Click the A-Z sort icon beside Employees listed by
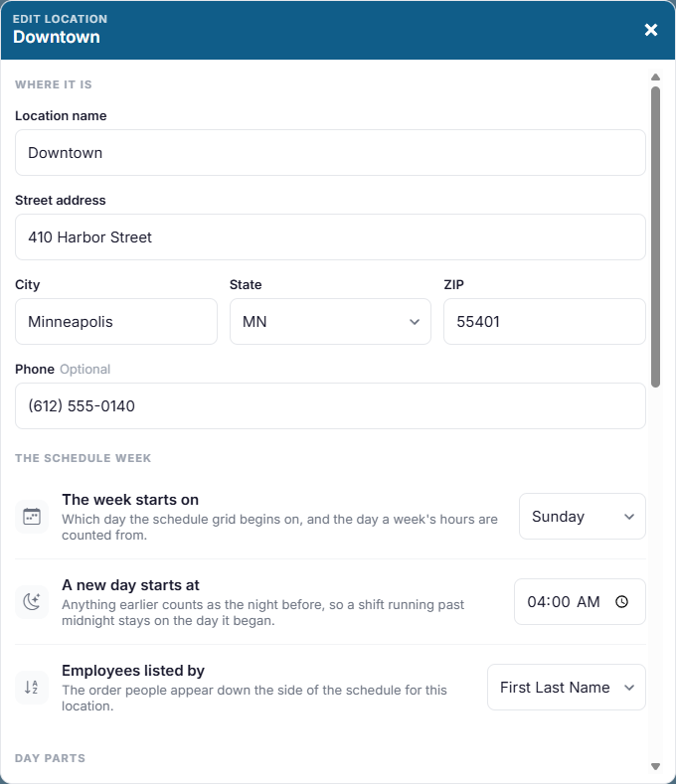This screenshot has height=784, width=676. point(32,688)
